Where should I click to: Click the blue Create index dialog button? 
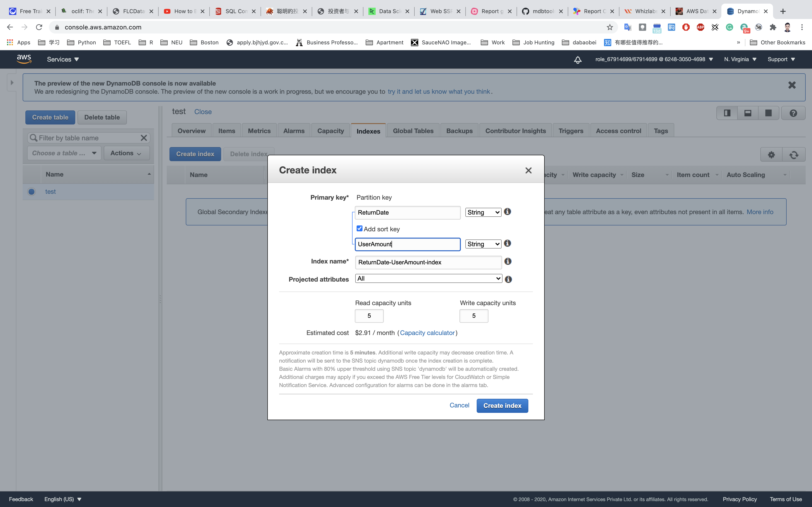coord(502,406)
